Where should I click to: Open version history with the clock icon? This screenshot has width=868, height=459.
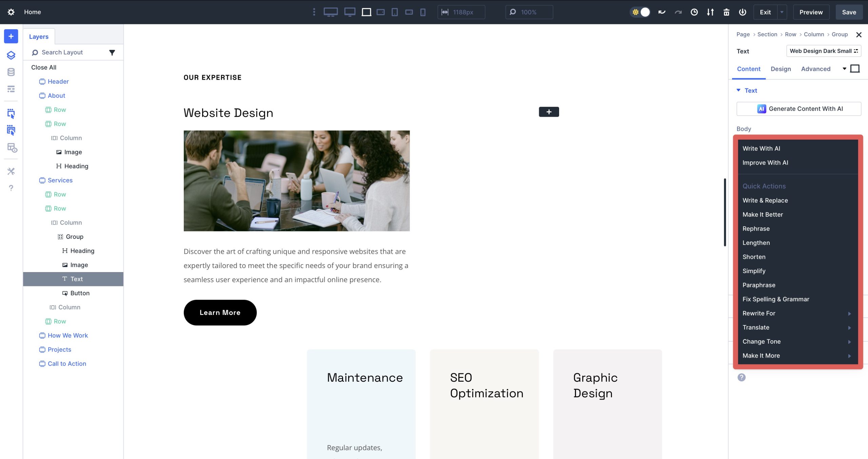point(694,12)
